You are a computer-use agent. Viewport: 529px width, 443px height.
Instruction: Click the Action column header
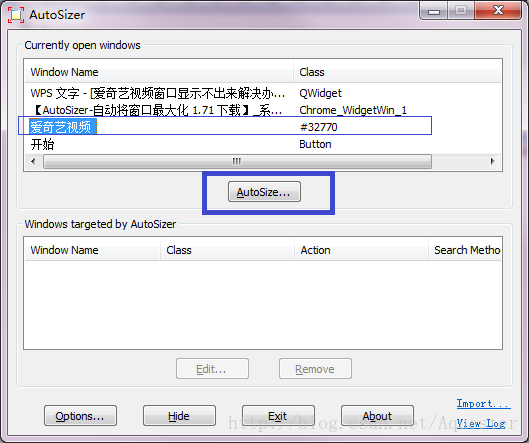tap(361, 250)
